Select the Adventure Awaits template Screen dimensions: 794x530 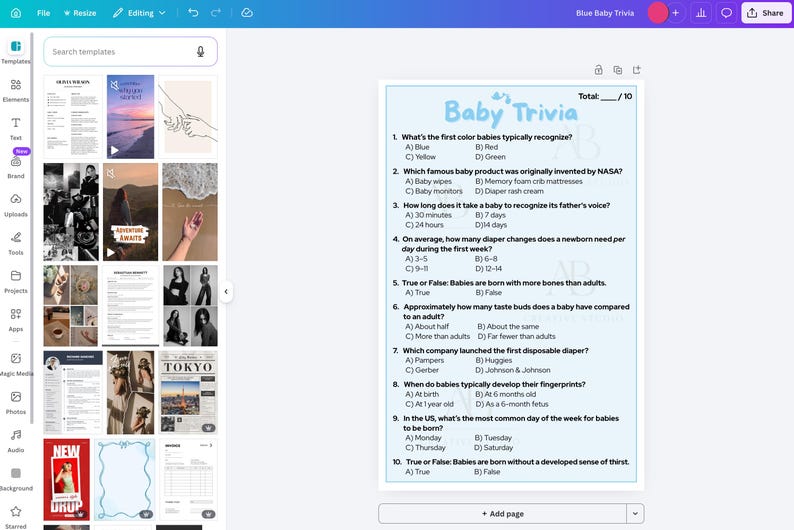[130, 212]
